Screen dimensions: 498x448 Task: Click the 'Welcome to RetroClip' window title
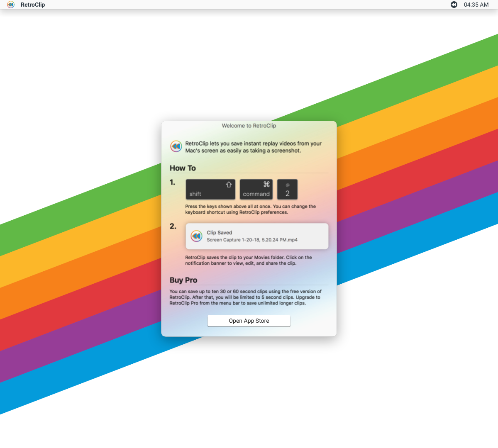(x=249, y=126)
